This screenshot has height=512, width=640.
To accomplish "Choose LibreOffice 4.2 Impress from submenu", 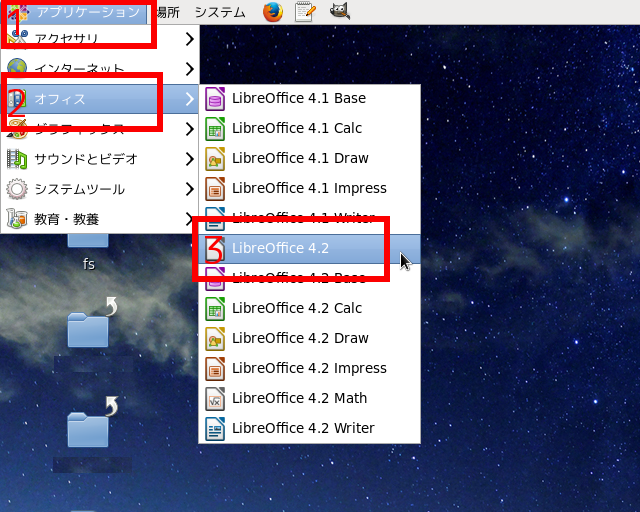I will click(309, 368).
